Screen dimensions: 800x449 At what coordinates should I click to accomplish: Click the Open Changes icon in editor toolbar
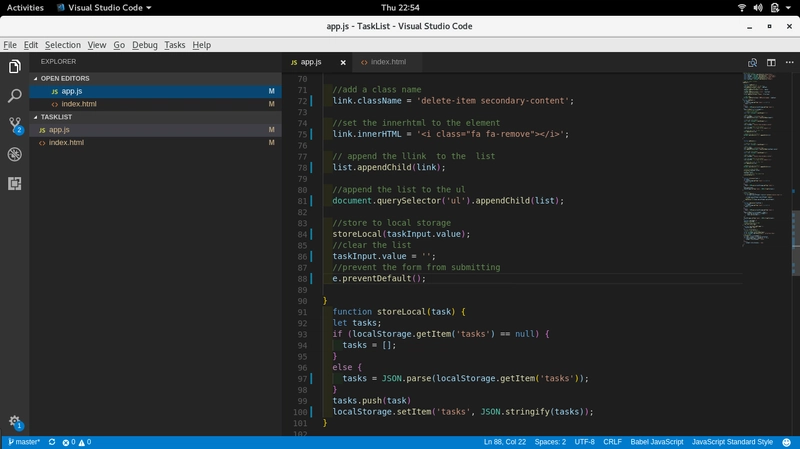pos(752,62)
